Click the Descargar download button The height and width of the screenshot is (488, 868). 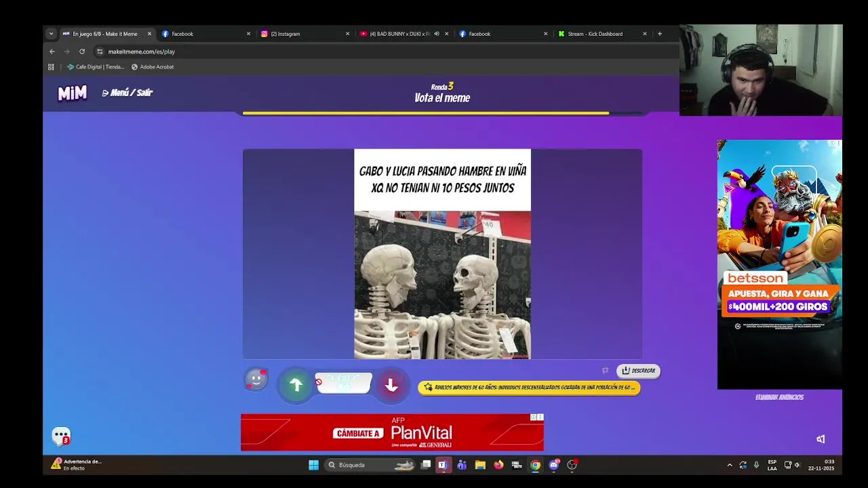tap(638, 371)
